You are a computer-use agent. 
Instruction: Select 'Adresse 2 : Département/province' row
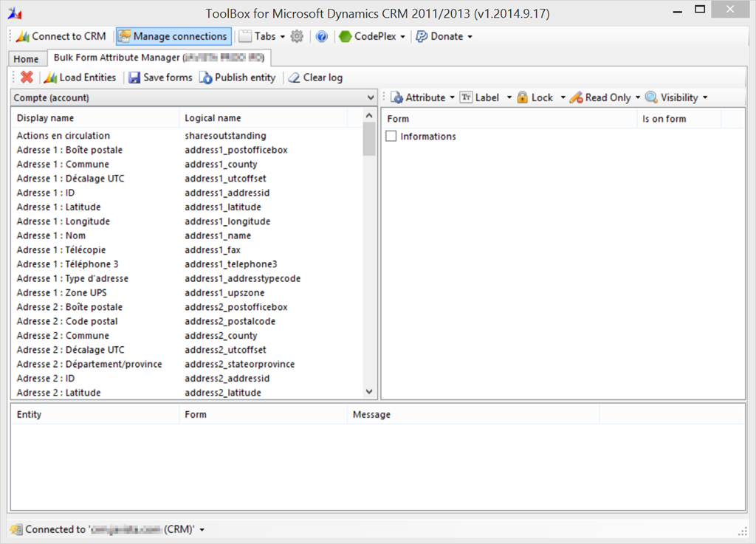(x=187, y=365)
